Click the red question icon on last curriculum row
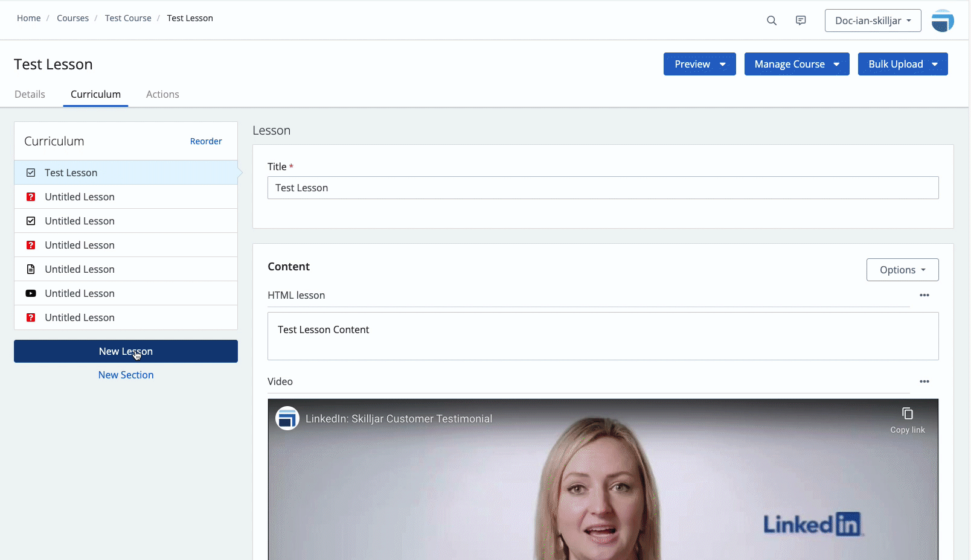971x560 pixels. click(x=31, y=317)
